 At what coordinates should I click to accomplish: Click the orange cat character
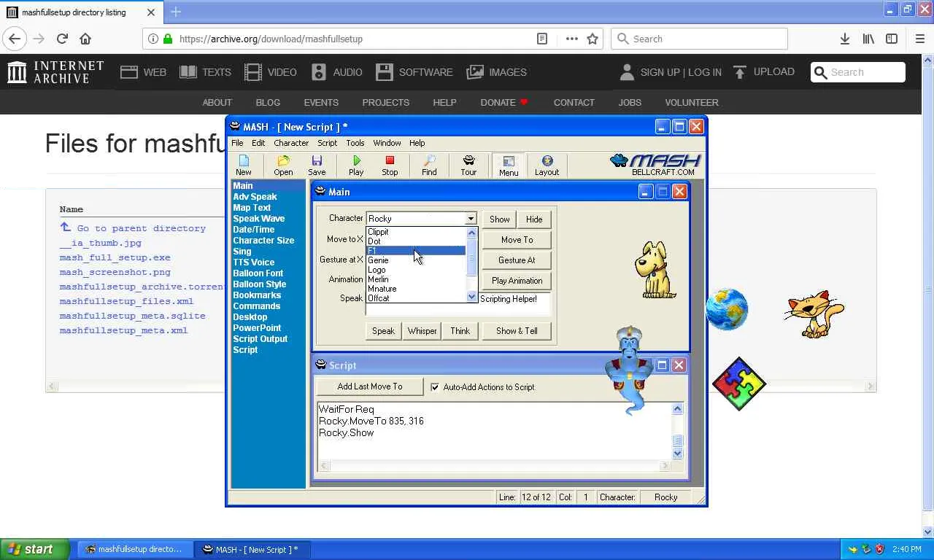(x=814, y=314)
